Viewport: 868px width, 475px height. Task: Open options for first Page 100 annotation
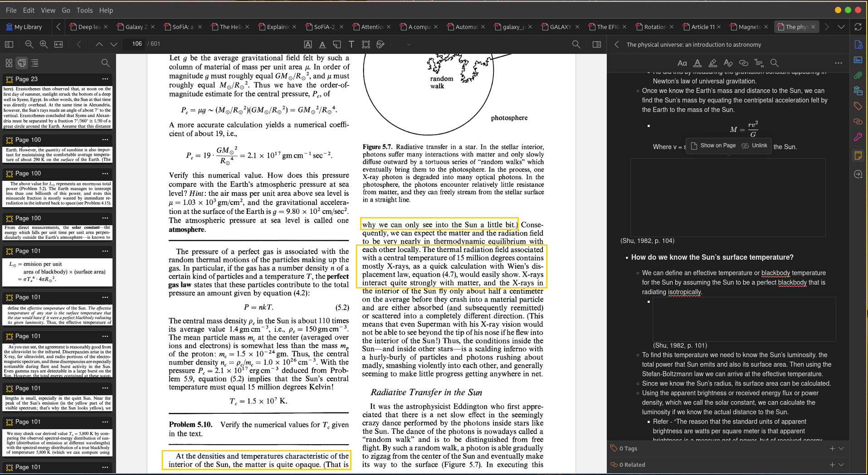pos(105,140)
